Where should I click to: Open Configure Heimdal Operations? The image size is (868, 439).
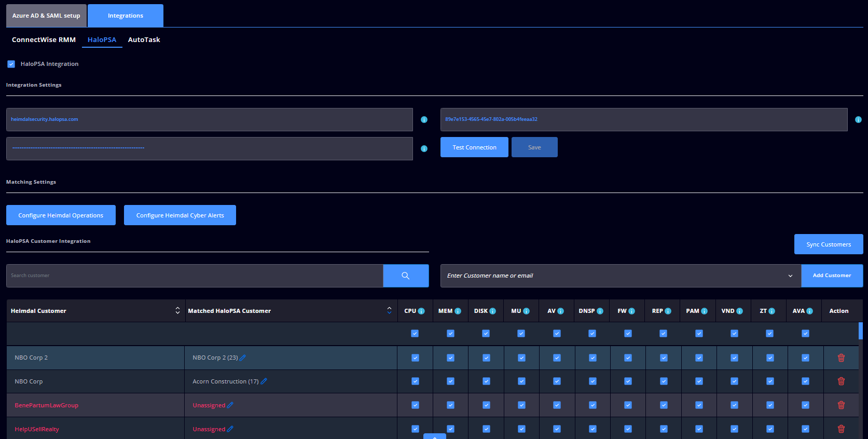coord(61,215)
